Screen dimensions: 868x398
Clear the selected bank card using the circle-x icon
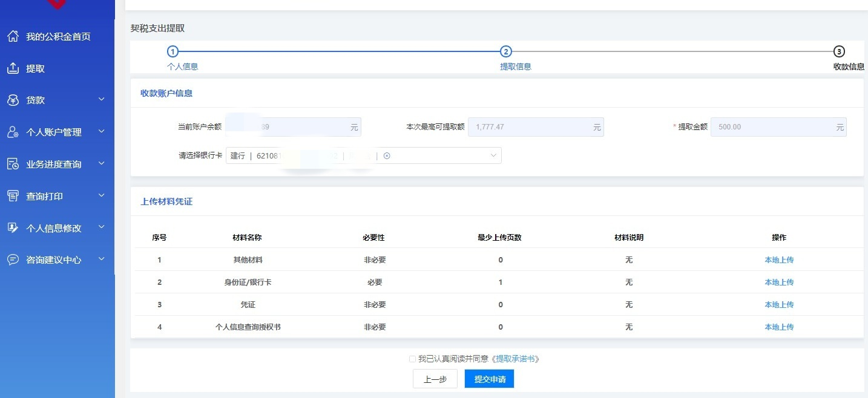point(387,156)
